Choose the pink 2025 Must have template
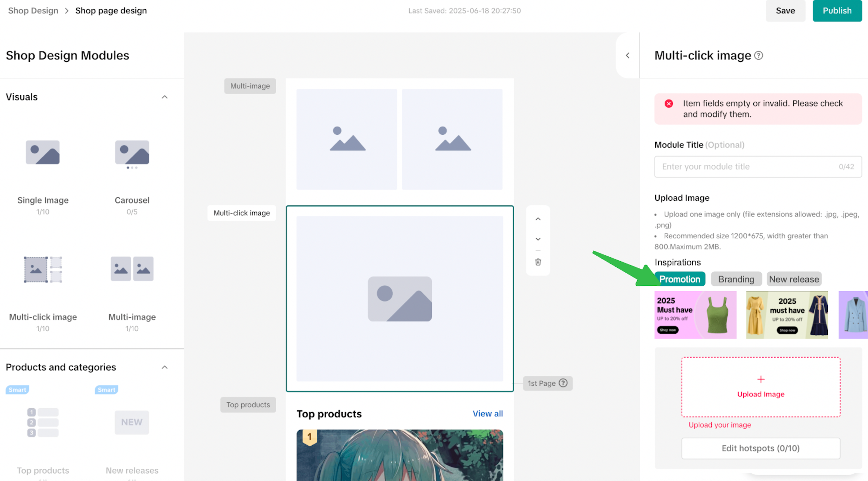868x481 pixels. 695,315
